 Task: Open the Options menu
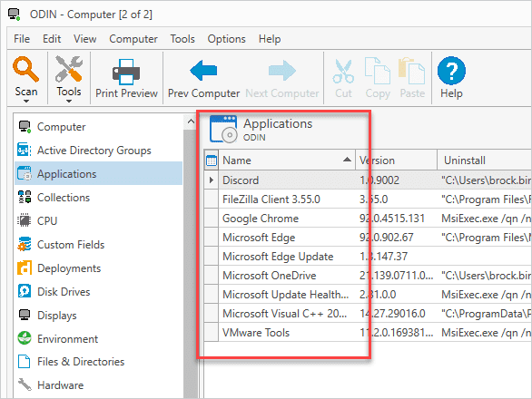(x=226, y=39)
